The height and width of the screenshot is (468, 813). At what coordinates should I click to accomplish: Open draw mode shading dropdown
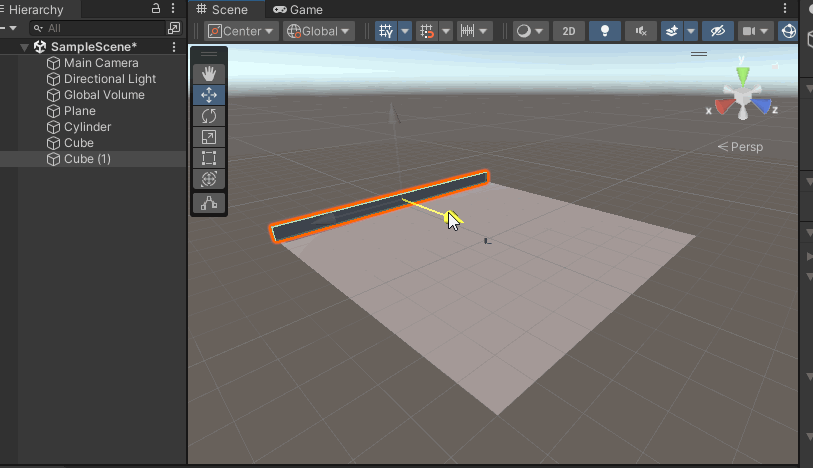click(x=530, y=31)
